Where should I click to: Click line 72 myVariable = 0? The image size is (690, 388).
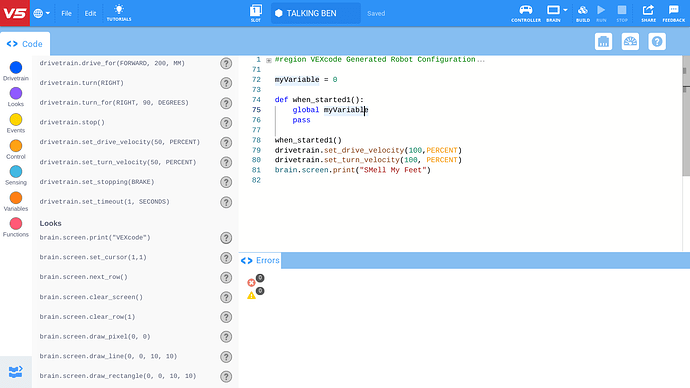click(306, 80)
